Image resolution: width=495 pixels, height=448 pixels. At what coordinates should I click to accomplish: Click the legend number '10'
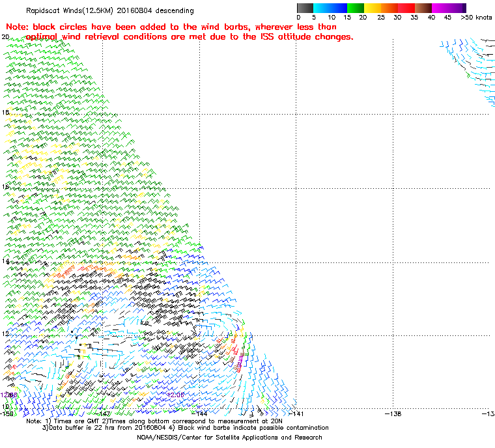[x=332, y=18]
